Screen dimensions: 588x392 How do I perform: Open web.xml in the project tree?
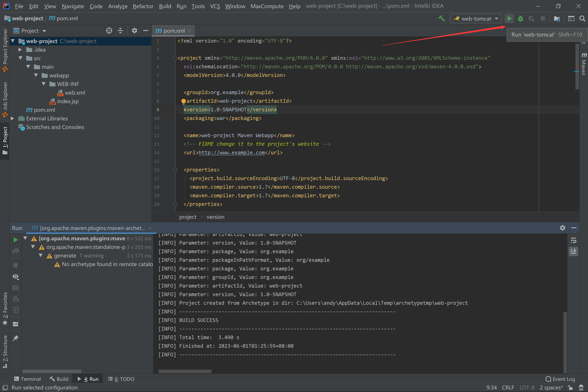pos(75,93)
